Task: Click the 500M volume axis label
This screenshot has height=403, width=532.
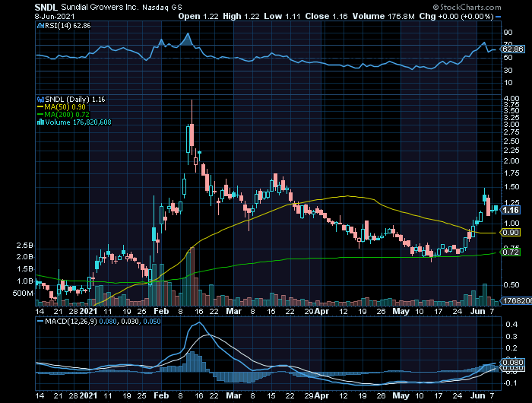Action: (x=23, y=294)
